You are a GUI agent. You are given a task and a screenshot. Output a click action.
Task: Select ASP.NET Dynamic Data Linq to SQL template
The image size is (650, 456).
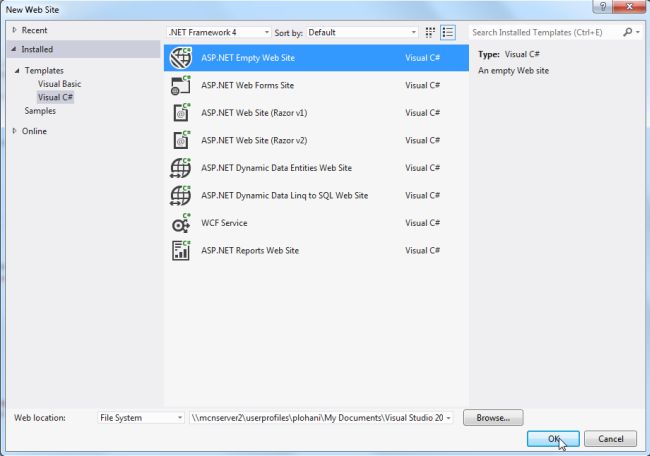tap(316, 195)
